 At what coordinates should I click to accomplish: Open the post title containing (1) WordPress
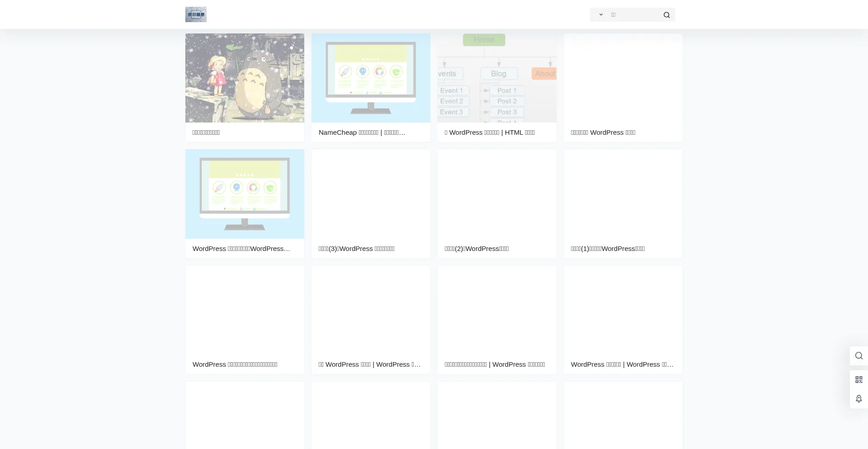[x=608, y=249]
